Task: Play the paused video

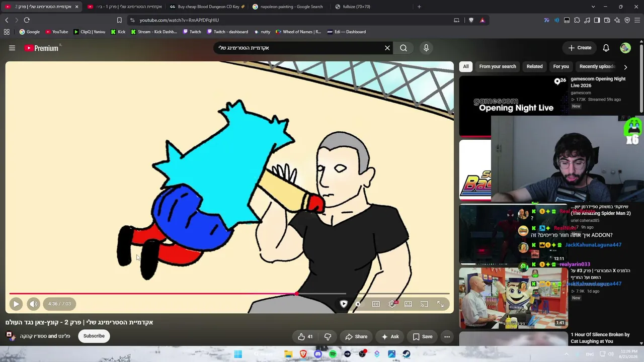Action: [16, 304]
